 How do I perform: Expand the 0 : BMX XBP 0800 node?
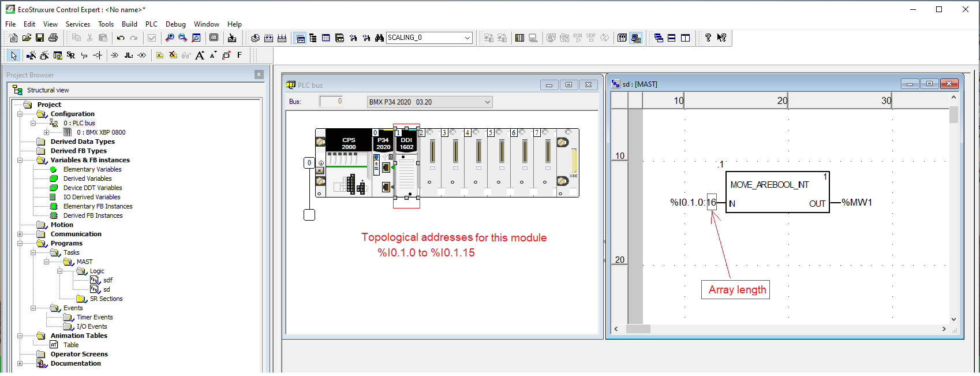[x=46, y=132]
